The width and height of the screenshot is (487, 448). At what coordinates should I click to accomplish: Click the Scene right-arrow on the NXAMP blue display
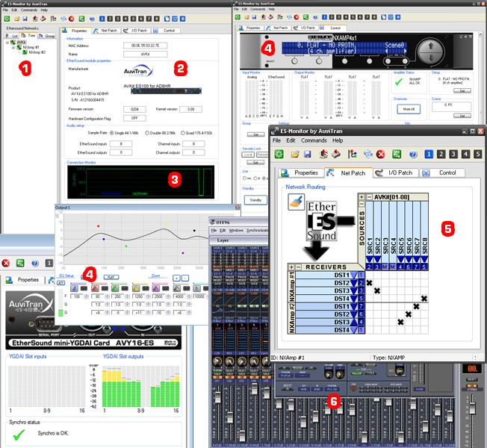tap(405, 51)
